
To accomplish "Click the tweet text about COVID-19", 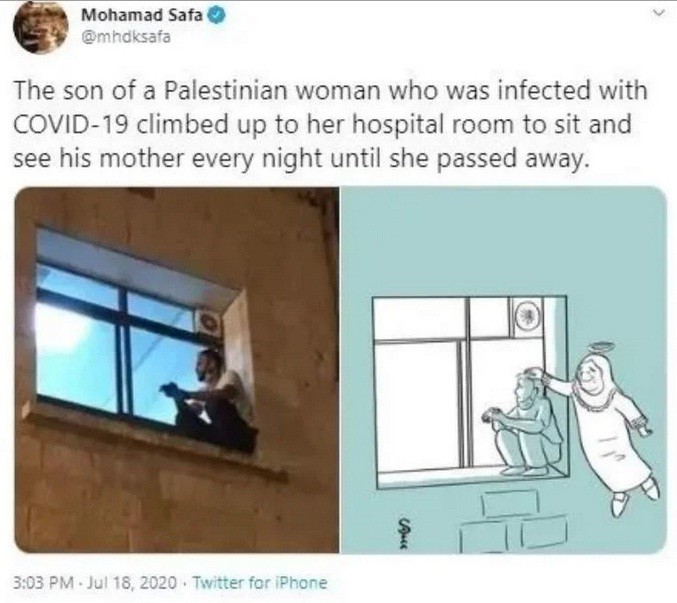I will click(330, 124).
